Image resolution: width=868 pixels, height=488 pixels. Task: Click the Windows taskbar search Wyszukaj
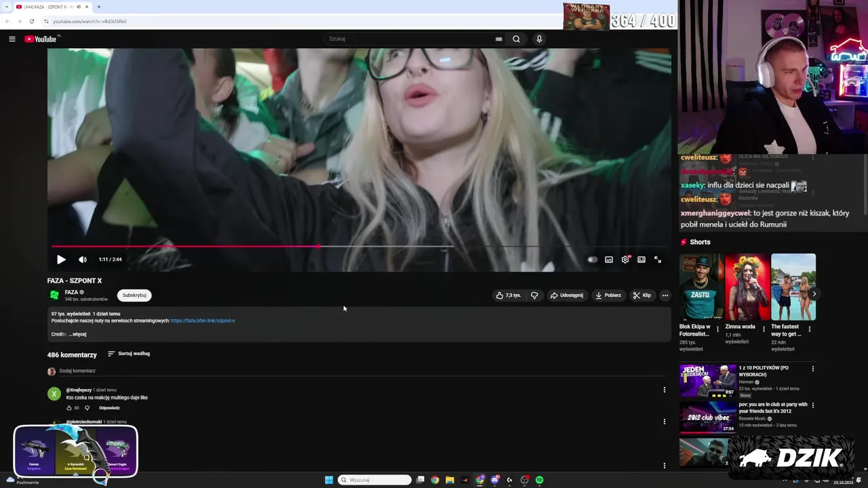(x=375, y=480)
